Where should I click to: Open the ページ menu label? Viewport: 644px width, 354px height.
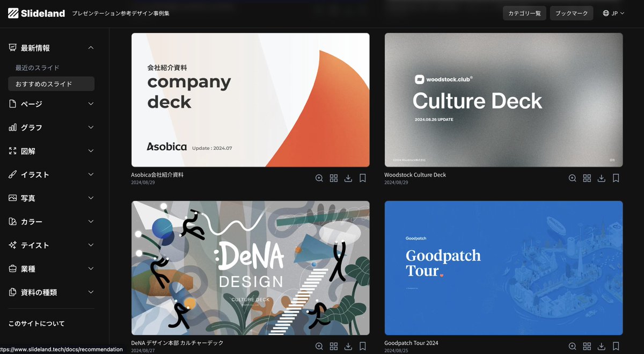tap(31, 104)
